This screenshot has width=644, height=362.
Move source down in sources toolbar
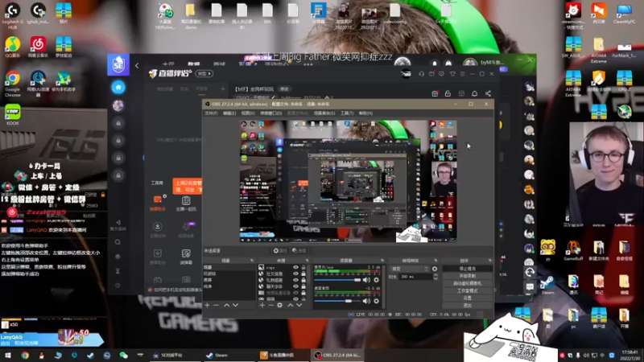299,305
